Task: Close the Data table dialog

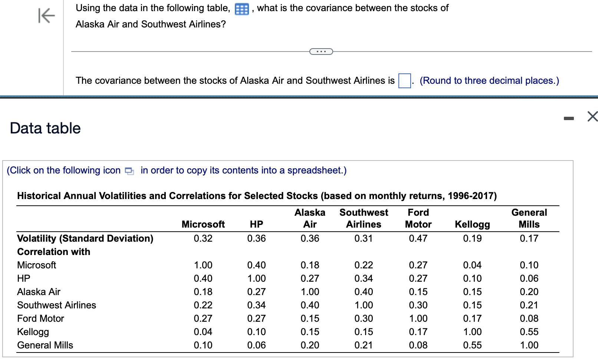Action: point(592,116)
